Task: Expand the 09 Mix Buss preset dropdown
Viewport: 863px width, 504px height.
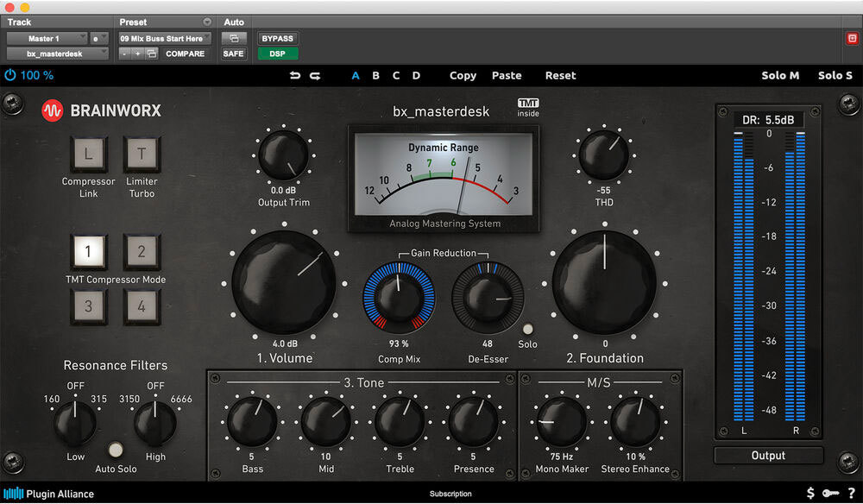Action: [x=165, y=38]
